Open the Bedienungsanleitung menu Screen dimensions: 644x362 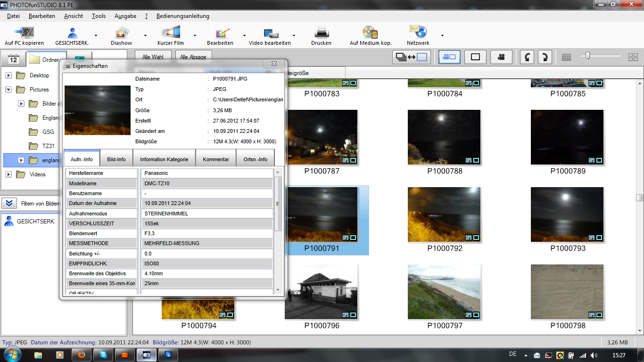tap(183, 16)
